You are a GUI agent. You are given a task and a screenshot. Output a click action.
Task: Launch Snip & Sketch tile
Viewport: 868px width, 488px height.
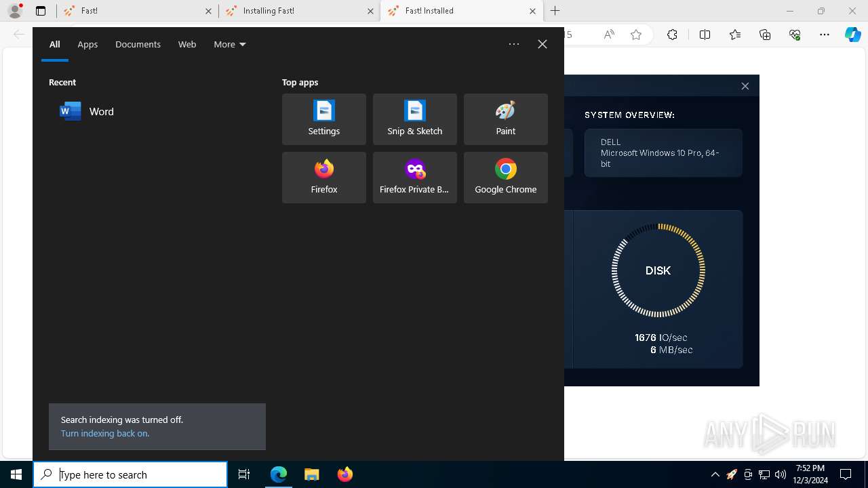pyautogui.click(x=415, y=119)
